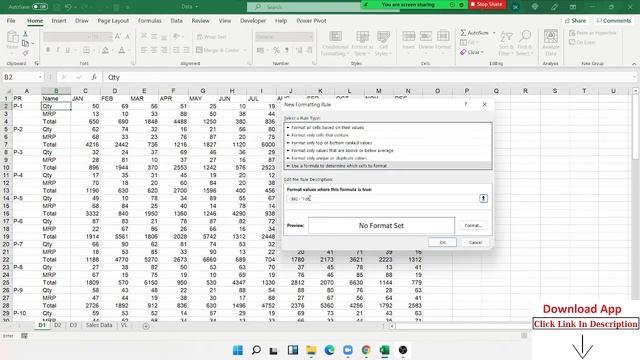Open Conditional Formatting menu
The width and height of the screenshot is (640, 360).
tap(335, 43)
